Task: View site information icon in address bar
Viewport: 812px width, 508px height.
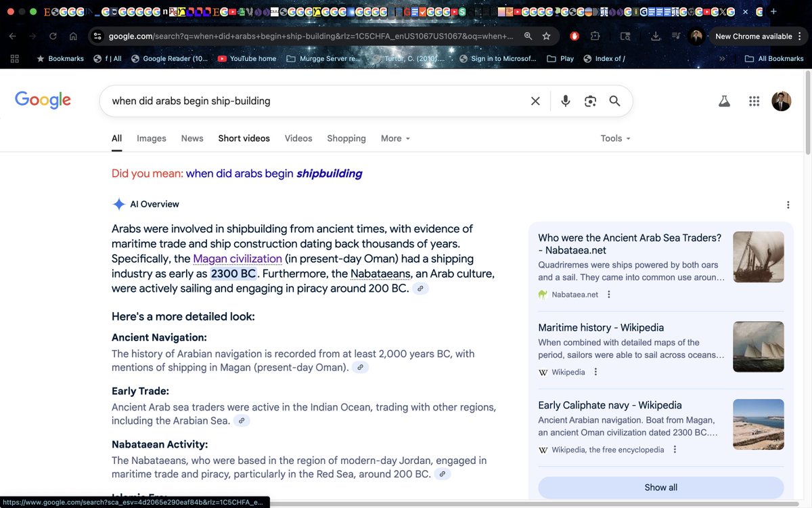Action: 97,37
